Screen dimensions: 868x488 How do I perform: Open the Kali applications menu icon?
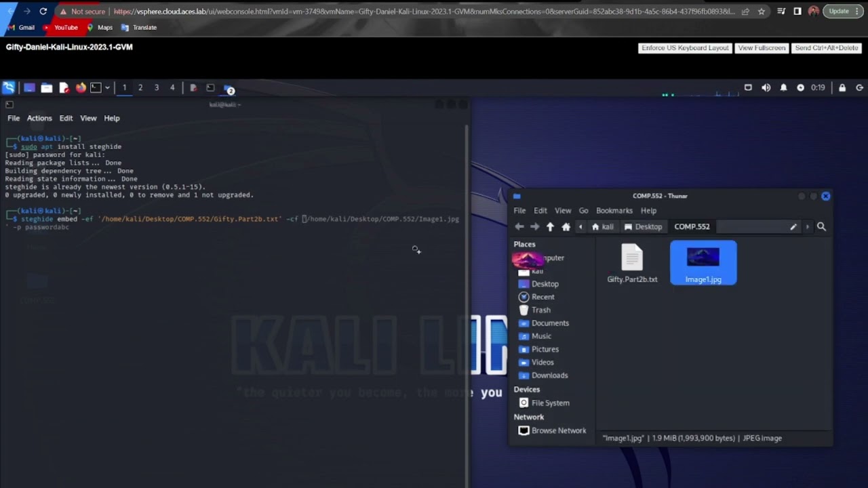pos(9,87)
